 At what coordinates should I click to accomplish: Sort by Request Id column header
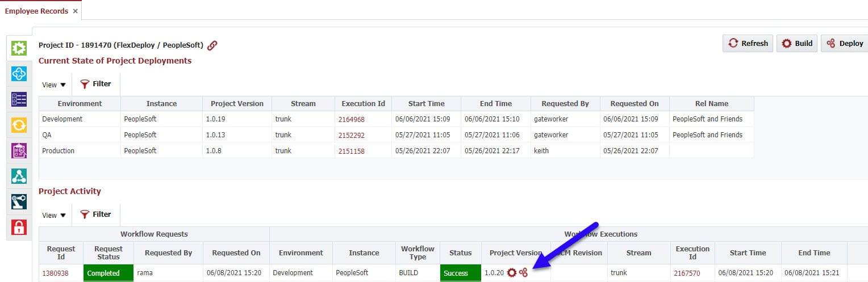click(x=61, y=252)
